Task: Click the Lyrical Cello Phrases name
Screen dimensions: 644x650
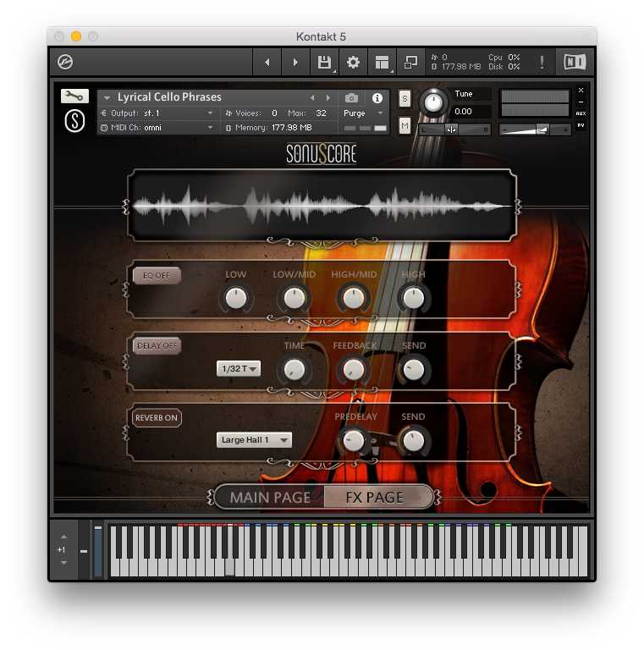Action: coord(169,97)
